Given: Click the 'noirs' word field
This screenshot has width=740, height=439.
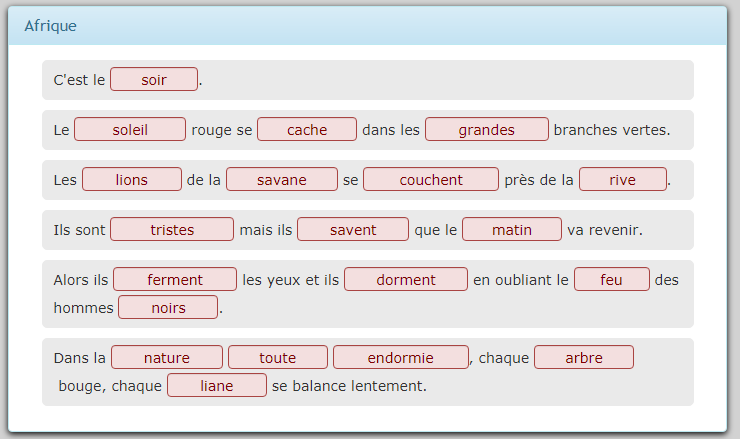Looking at the screenshot, I should 168,307.
